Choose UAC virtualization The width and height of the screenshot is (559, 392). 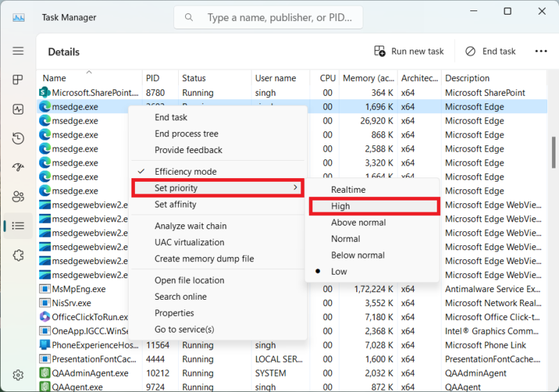217,242
